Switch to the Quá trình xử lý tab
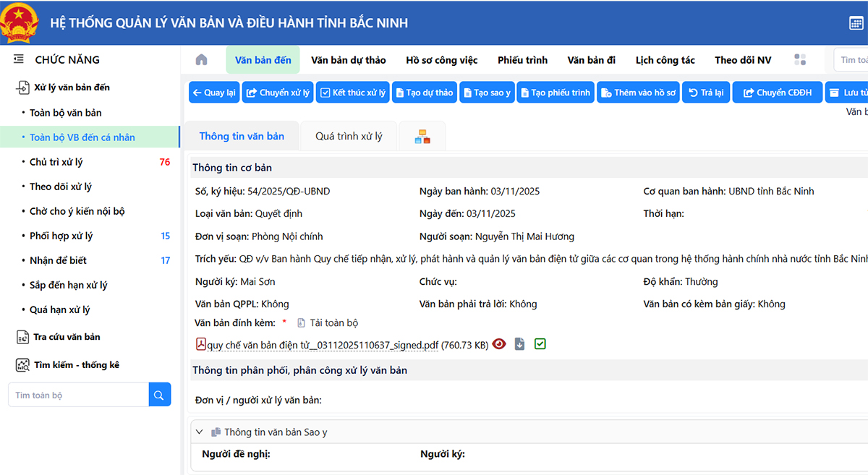Screen dimensions: 868x475 point(349,136)
